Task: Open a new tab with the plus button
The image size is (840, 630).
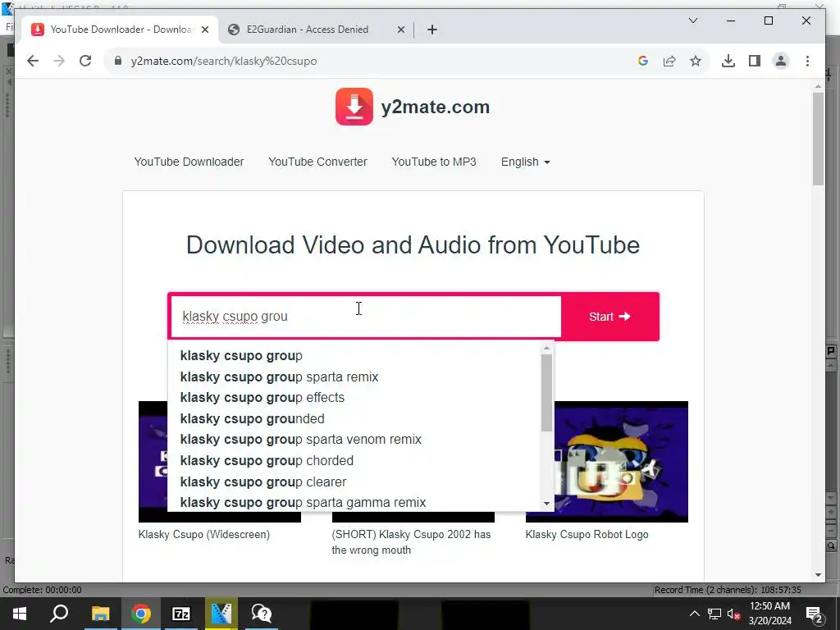Action: (x=432, y=30)
